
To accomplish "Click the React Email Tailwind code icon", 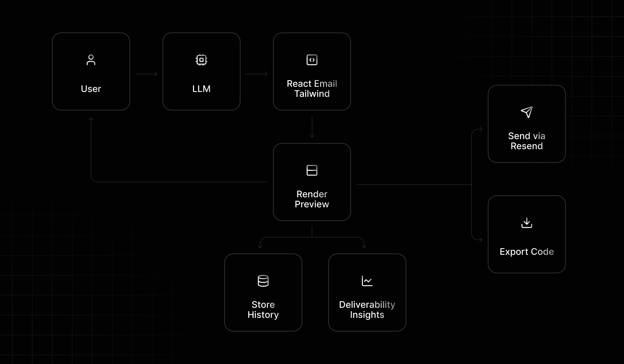I will (312, 60).
